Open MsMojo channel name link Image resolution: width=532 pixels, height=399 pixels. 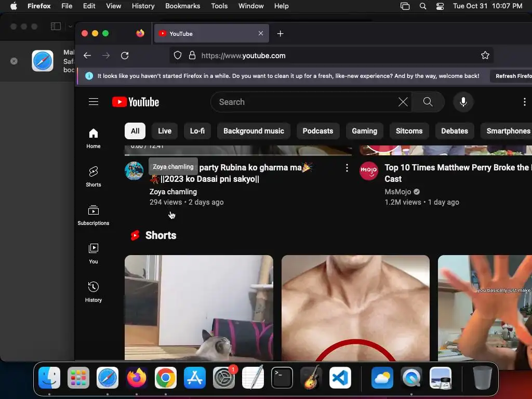(397, 192)
